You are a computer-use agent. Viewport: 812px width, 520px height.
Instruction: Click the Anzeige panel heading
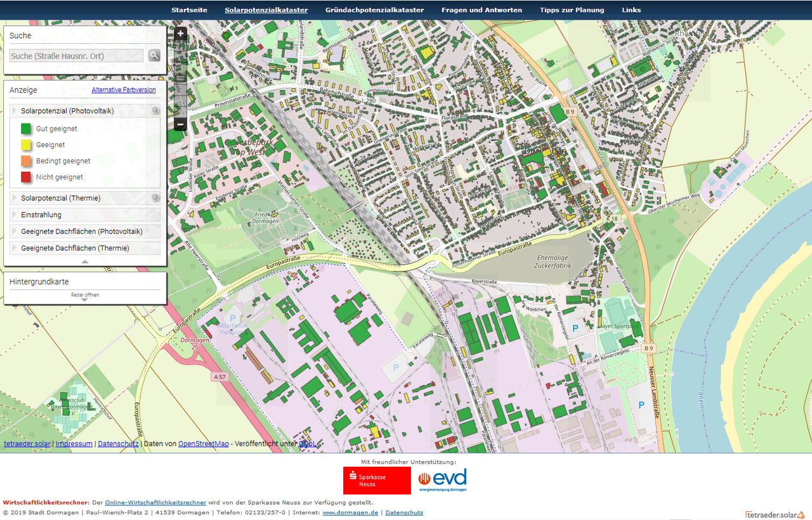[x=23, y=90]
